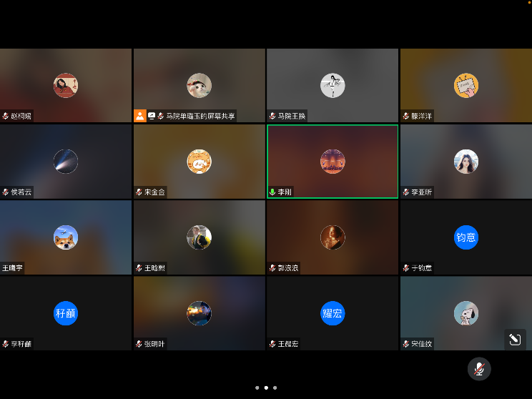This screenshot has height=399, width=532.
Task: Unmute with the red-slashed microphone button
Action: (479, 369)
